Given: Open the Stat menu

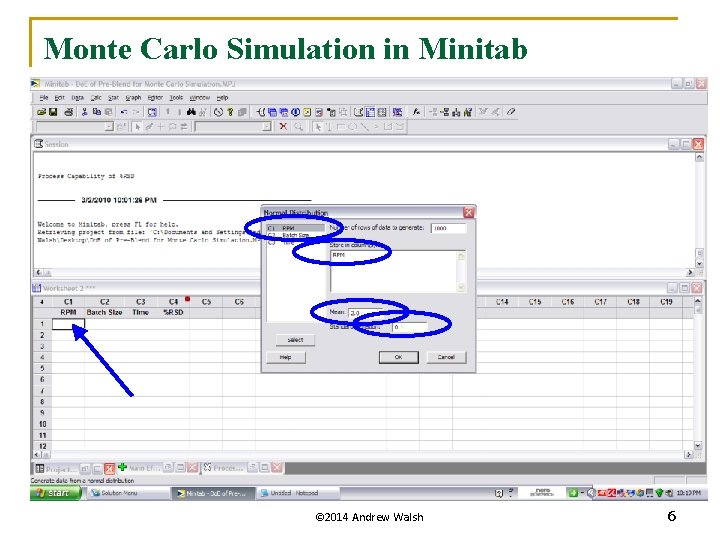Looking at the screenshot, I should (x=113, y=98).
